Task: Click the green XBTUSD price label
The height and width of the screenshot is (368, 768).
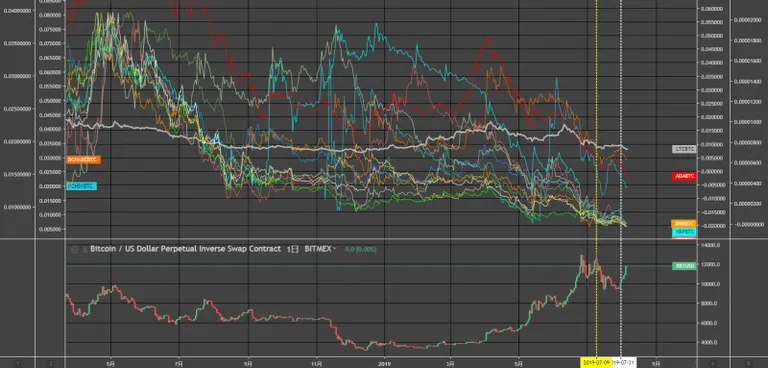Action: pyautogui.click(x=684, y=266)
